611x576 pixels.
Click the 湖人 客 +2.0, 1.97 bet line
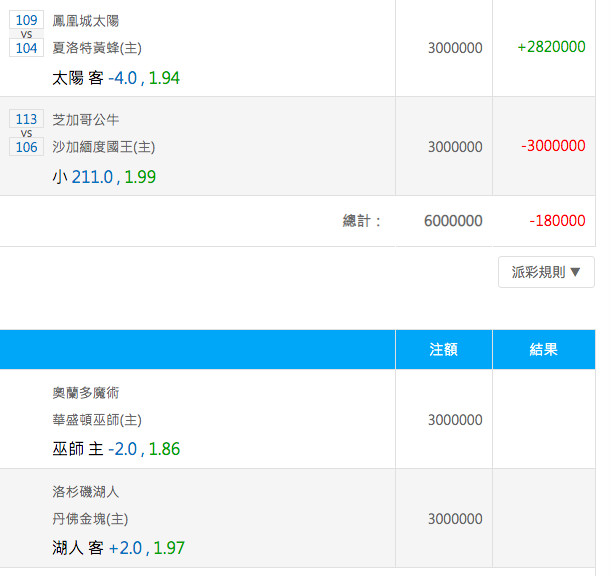(118, 548)
